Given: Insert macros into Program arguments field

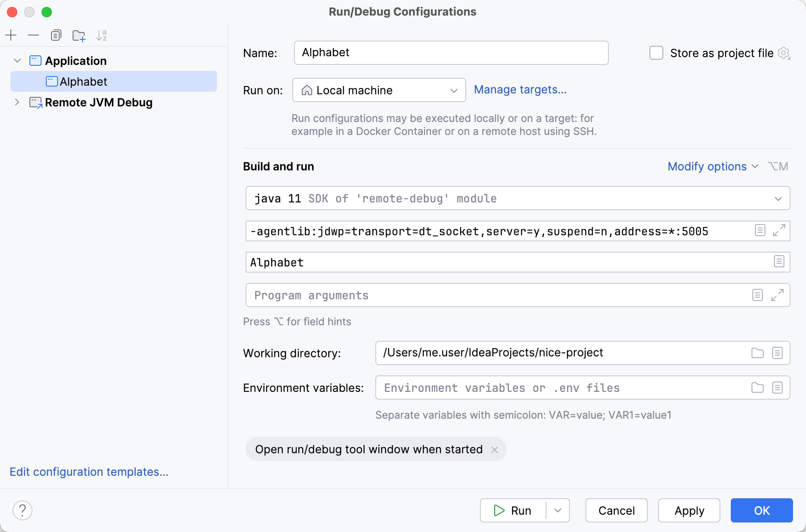Looking at the screenshot, I should click(x=757, y=295).
